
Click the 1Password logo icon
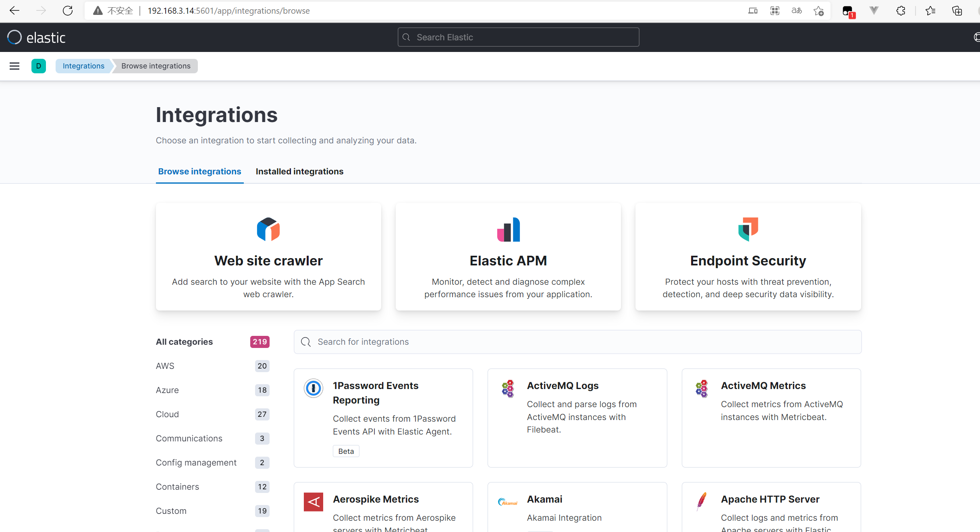[314, 388]
